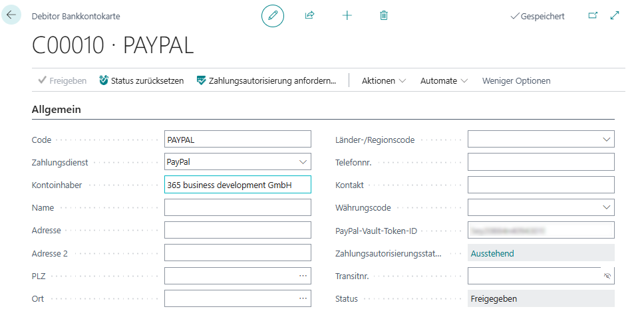Click the pencil edit icon
Screen dimensions: 644x317
pyautogui.click(x=272, y=15)
